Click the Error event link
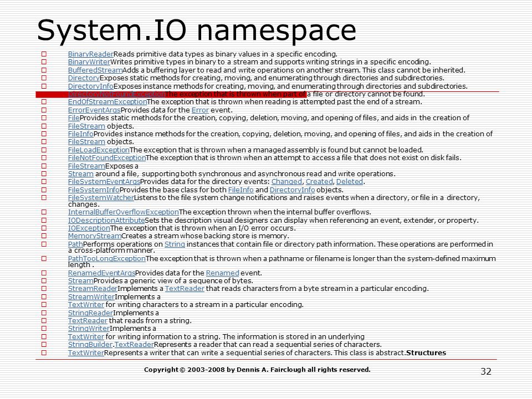 200,110
